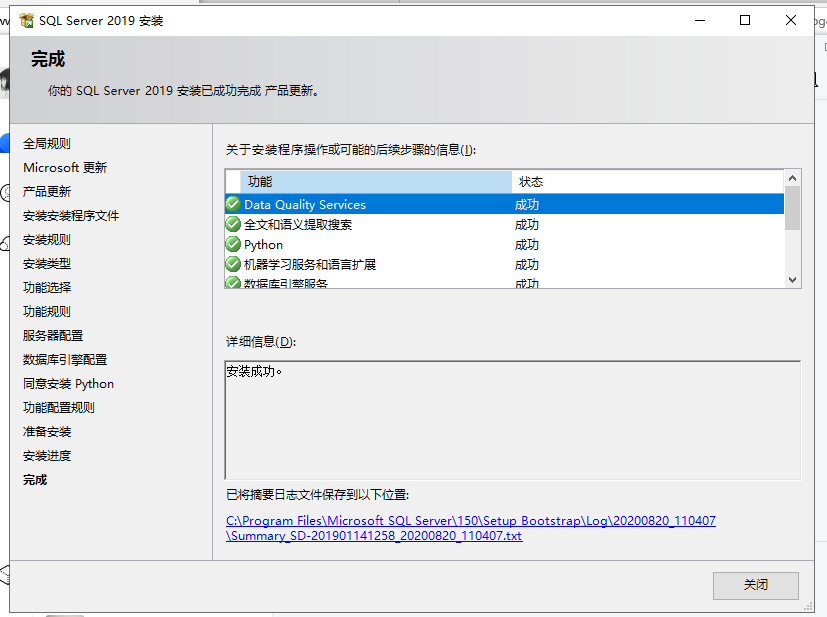Click 功能规则 step in sidebar
This screenshot has height=617, width=827.
46,312
